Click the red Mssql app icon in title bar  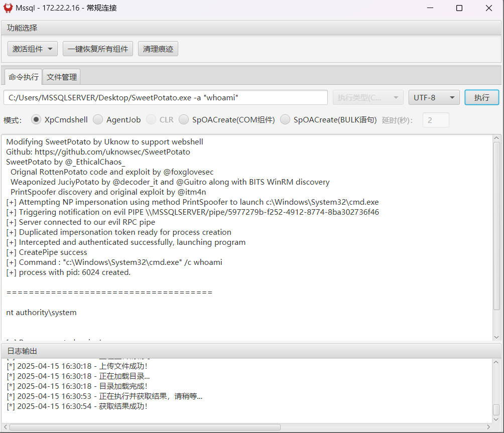(8, 8)
